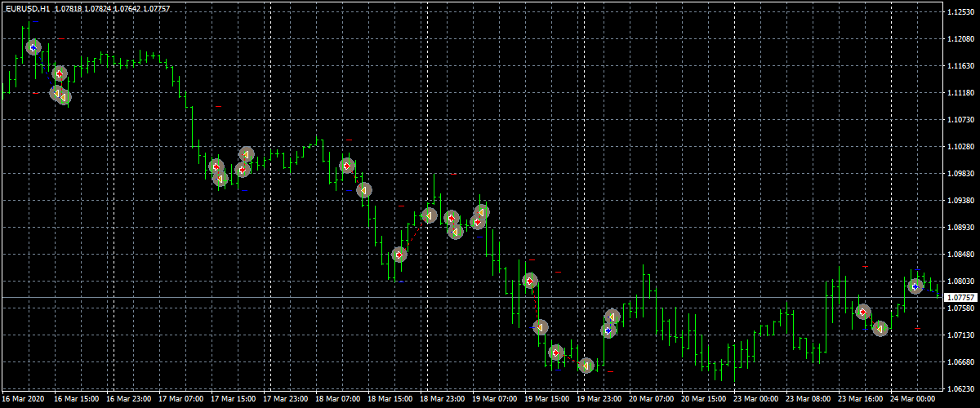Screen dimensions: 980x408
Task: Click time axis label 18 Mar 23:00
Action: pyautogui.click(x=443, y=400)
